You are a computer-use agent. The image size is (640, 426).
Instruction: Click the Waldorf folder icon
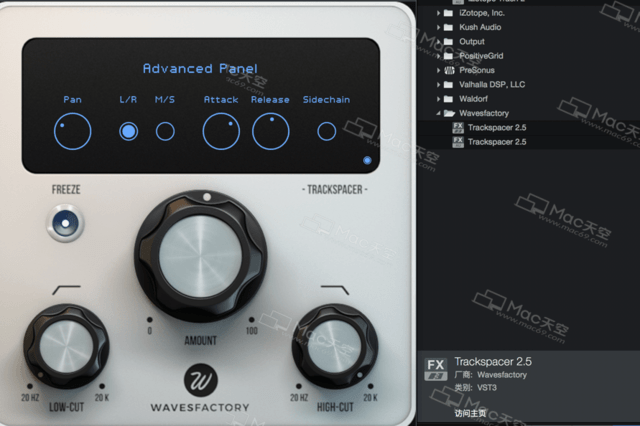[x=448, y=99]
